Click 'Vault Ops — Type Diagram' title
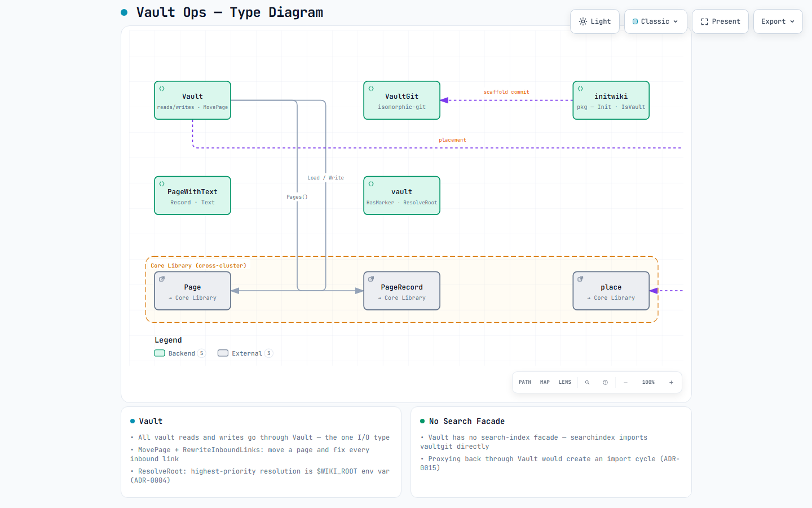The image size is (812, 508). coord(230,12)
